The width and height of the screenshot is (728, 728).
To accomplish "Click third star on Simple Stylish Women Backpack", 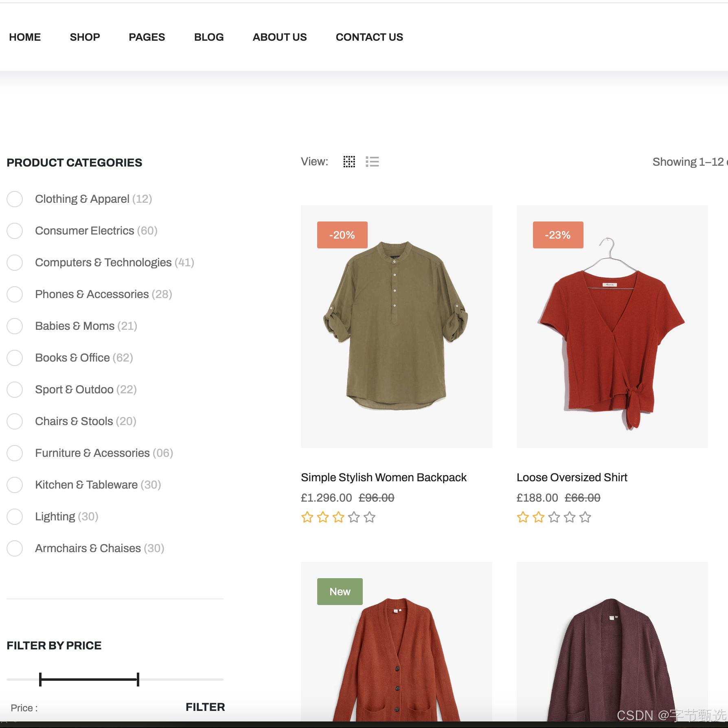I will pyautogui.click(x=338, y=517).
